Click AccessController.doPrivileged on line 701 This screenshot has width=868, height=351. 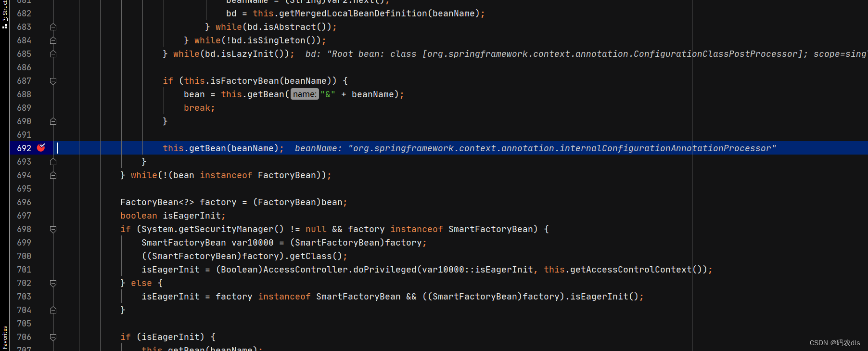tap(340, 270)
